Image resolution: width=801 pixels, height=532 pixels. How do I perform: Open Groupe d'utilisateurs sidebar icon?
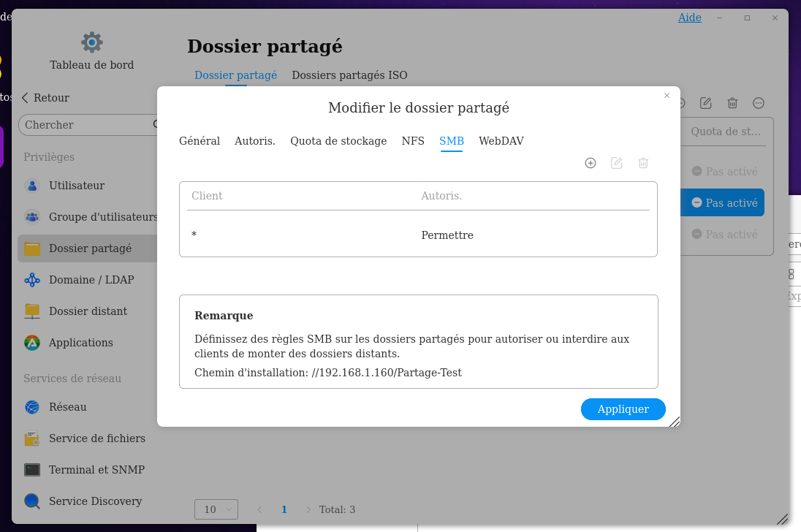32,217
